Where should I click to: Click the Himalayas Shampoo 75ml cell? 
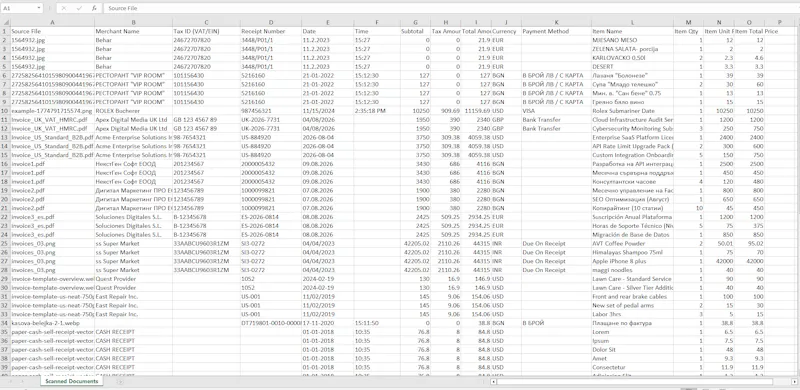[632, 252]
